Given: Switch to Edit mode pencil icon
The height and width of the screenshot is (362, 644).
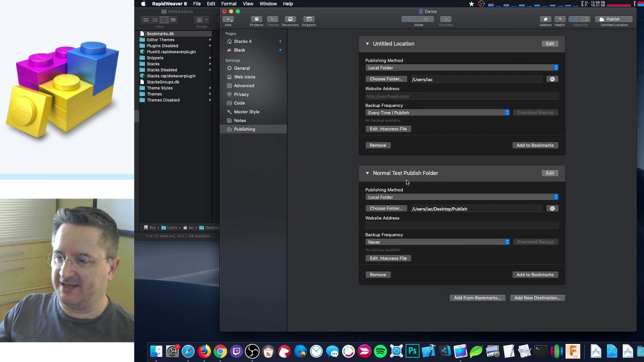Looking at the screenshot, I should pyautogui.click(x=410, y=20).
